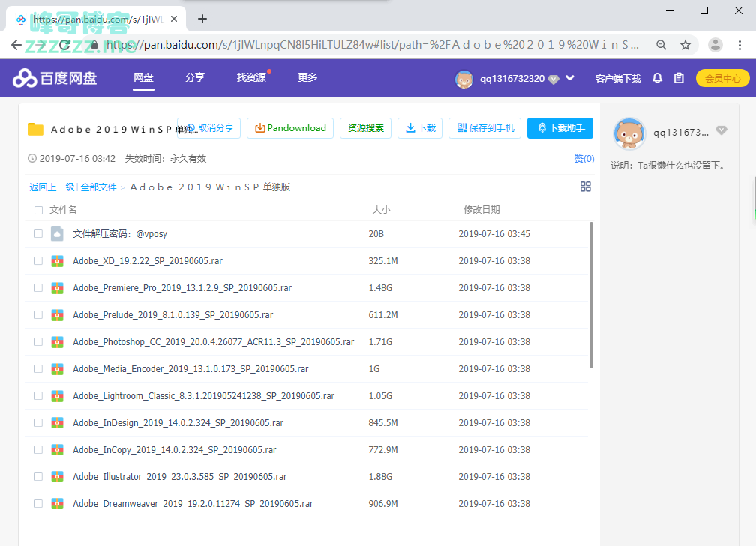756x546 pixels.
Task: Open a new browser tab
Action: pyautogui.click(x=202, y=19)
